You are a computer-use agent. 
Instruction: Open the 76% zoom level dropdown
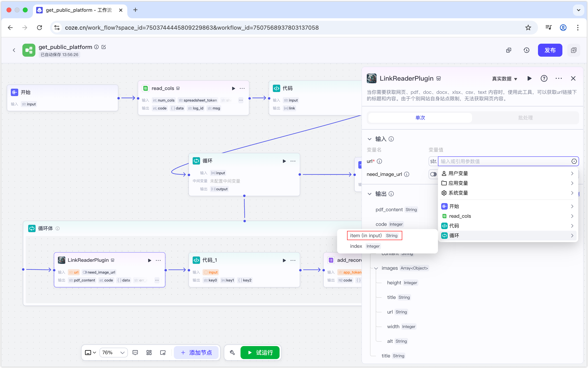coord(113,352)
